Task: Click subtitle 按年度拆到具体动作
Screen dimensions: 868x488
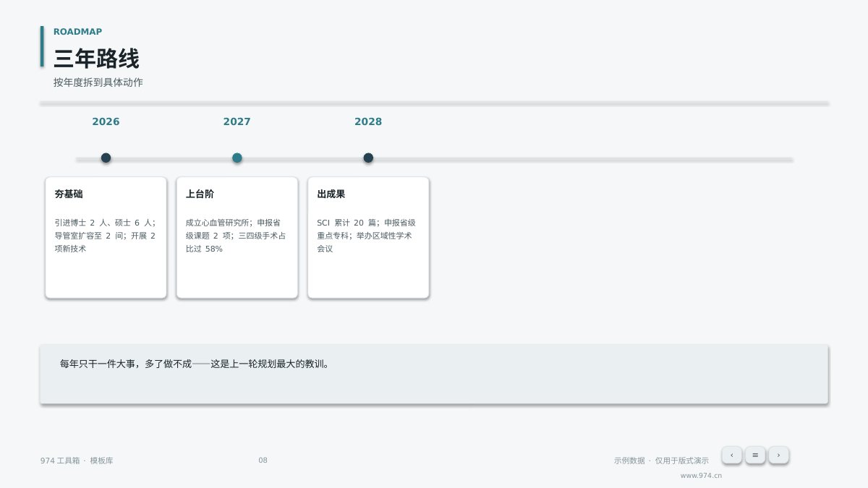Action: 98,82
